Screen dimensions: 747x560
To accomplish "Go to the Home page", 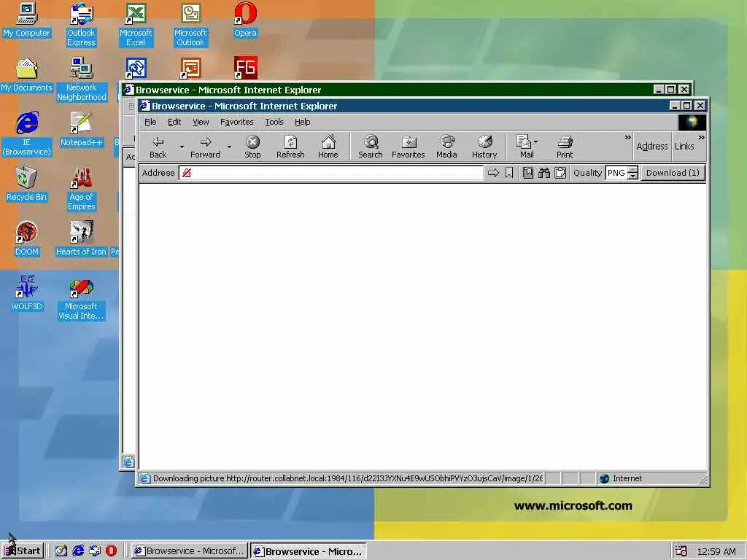I will coord(328,147).
